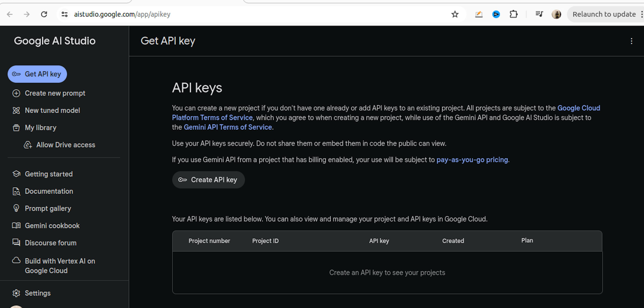Open Gemini API Terms of Service link
The width and height of the screenshot is (644, 308).
228,127
